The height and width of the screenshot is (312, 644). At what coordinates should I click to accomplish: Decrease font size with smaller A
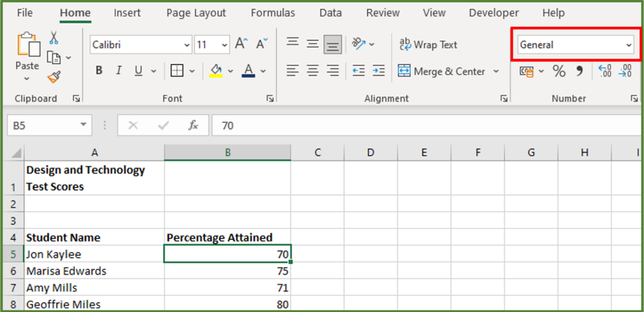[x=262, y=44]
